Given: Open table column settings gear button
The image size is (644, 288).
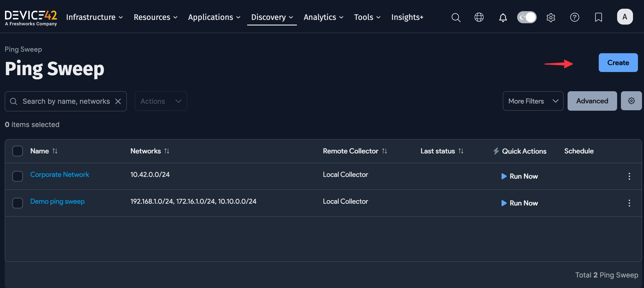Looking at the screenshot, I should [631, 101].
